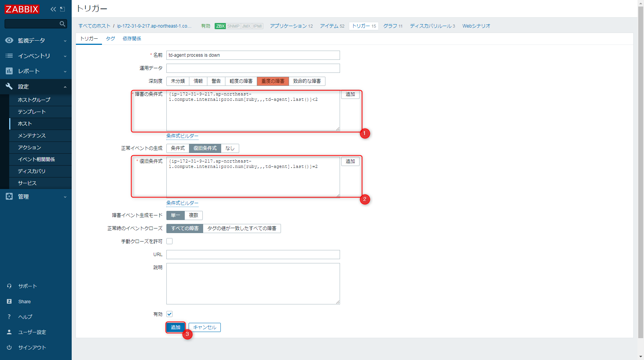Click the サポート headset icon

9,286
